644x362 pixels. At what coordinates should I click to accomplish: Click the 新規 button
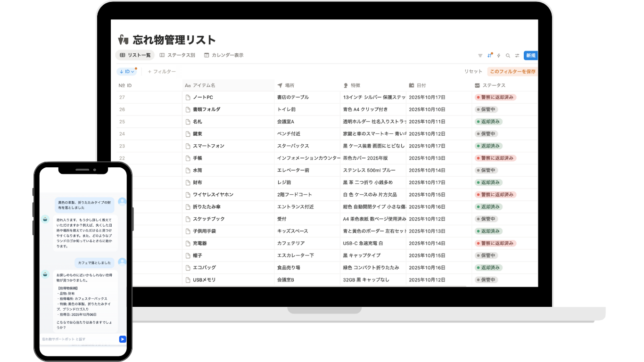pyautogui.click(x=530, y=55)
